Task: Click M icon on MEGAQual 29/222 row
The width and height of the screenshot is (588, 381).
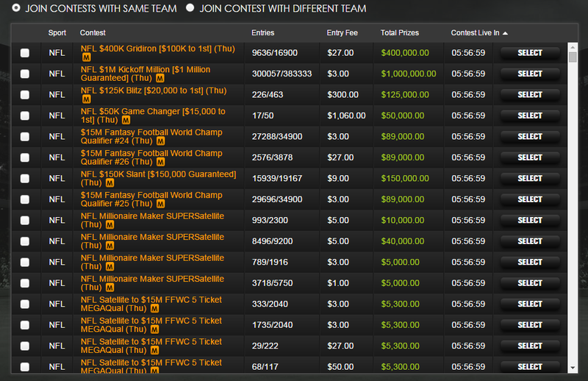Action: pos(154,351)
